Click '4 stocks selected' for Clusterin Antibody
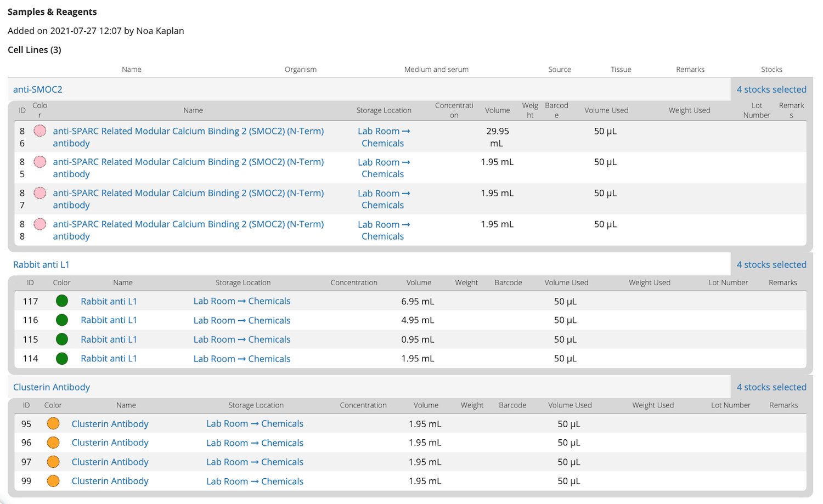The width and height of the screenshot is (823, 504). 771,387
